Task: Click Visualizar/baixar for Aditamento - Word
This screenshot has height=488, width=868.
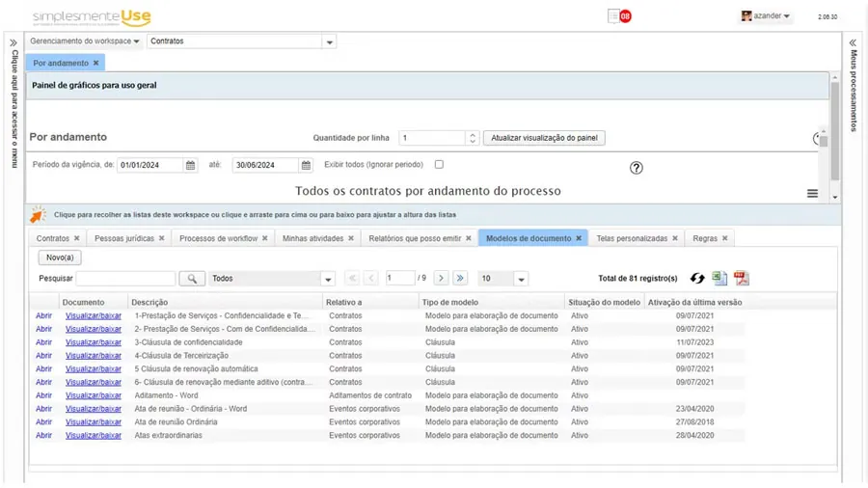Action: coord(93,395)
